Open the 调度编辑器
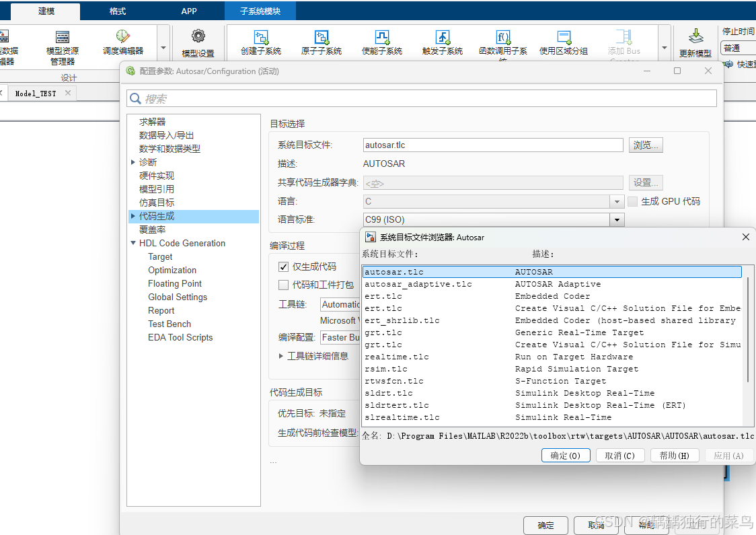 click(123, 42)
